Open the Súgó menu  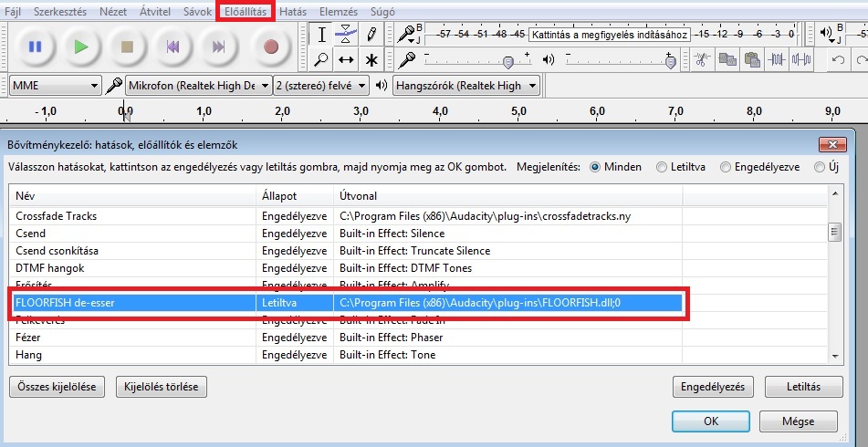[382, 12]
